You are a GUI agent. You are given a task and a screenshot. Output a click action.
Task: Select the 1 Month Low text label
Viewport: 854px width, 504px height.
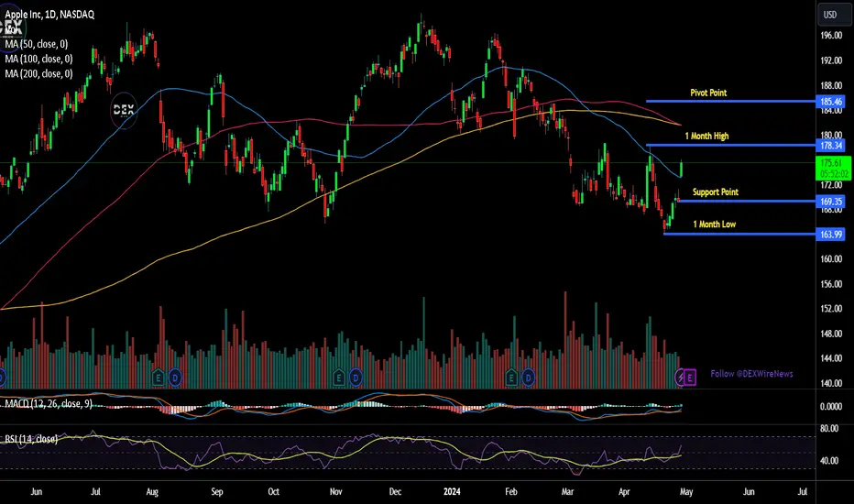pos(715,224)
